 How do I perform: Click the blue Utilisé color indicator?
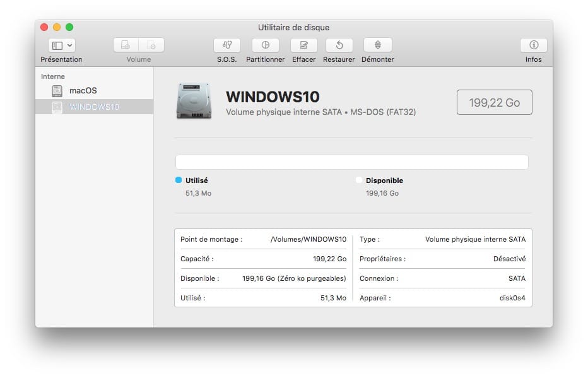point(179,180)
